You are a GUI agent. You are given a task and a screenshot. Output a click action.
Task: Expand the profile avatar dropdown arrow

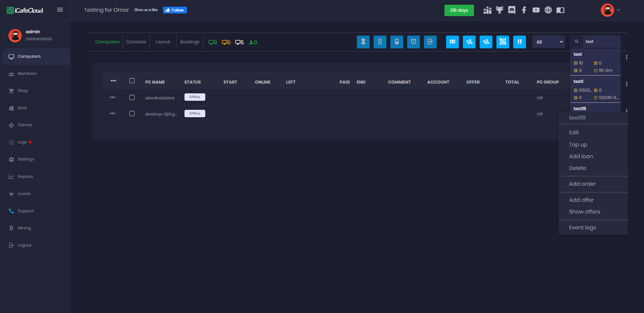tap(619, 10)
